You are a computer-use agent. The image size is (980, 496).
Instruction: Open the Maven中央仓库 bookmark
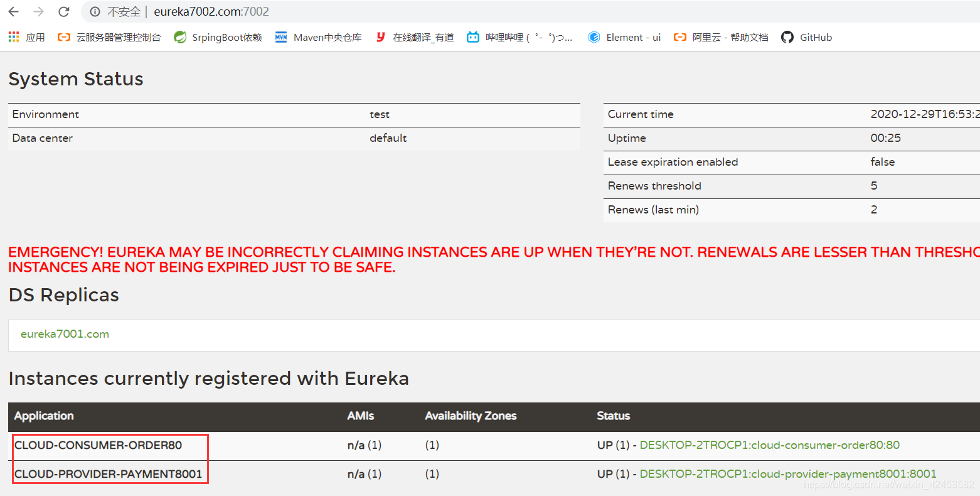point(318,37)
